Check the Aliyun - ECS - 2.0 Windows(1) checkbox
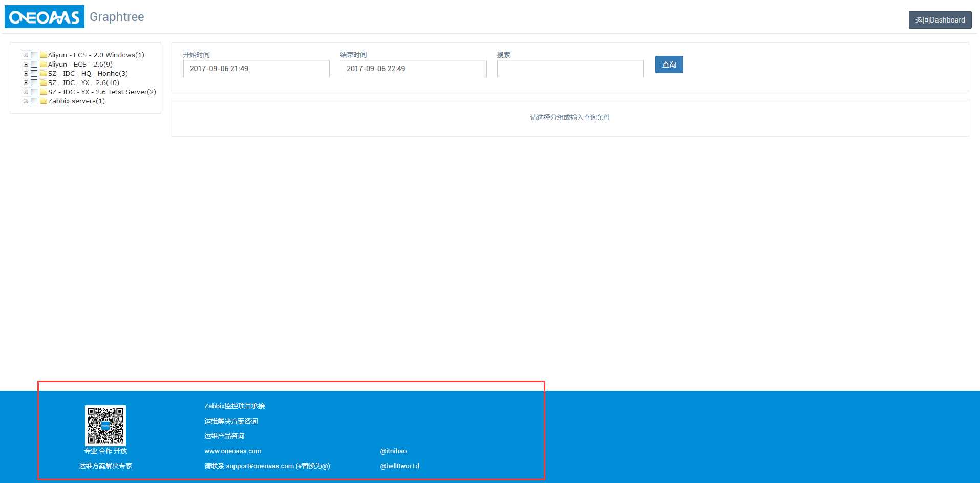980x483 pixels. (34, 55)
